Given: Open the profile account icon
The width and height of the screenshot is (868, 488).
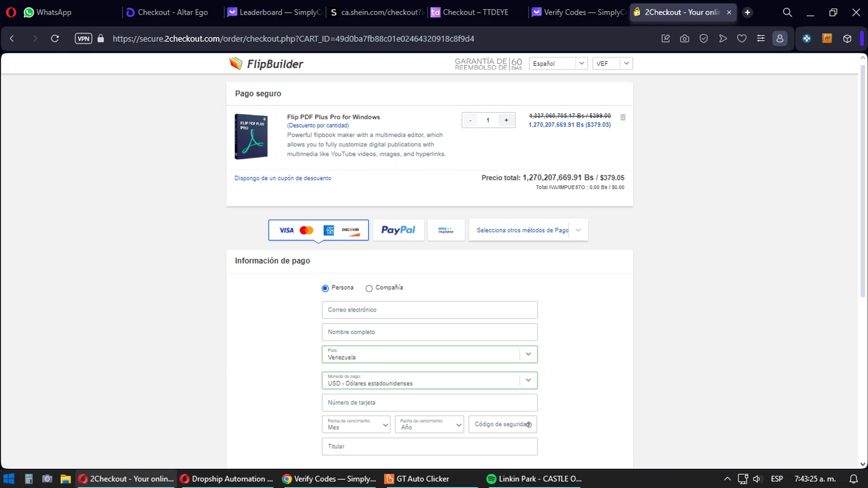Looking at the screenshot, I should (780, 39).
